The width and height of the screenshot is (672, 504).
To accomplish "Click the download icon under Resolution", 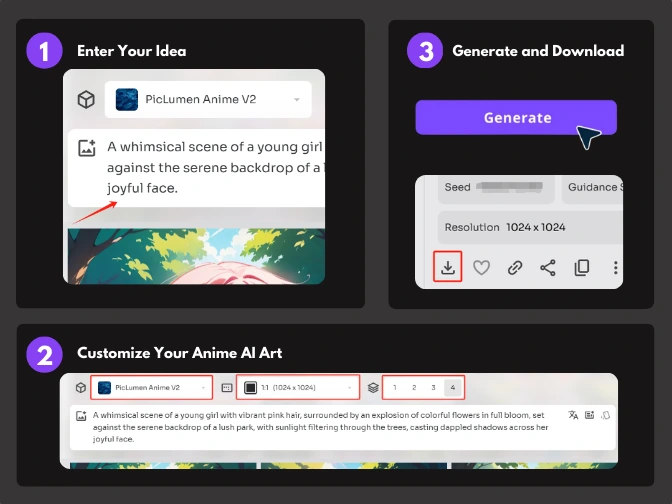I will (448, 267).
